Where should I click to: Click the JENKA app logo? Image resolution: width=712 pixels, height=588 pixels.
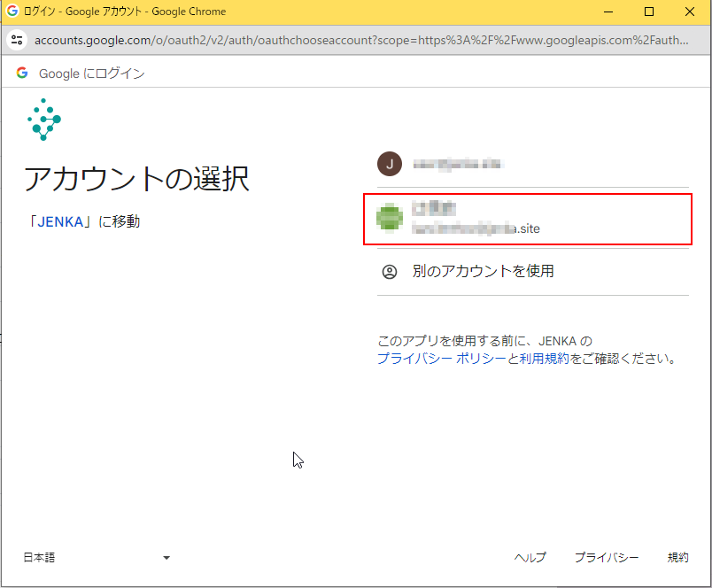(44, 120)
